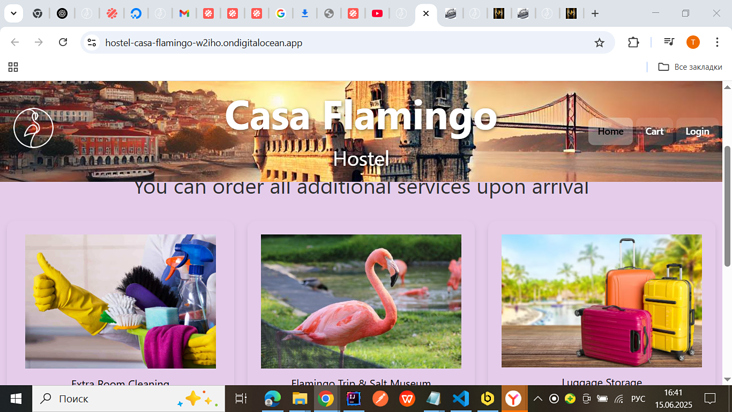Open the Cart navigation link

[654, 131]
